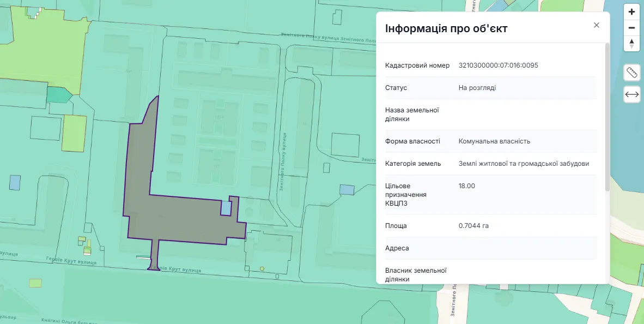This screenshot has width=644, height=324.
Task: Select the small blue parcel adjoining highlighted parcel
Action: pyautogui.click(x=226, y=208)
